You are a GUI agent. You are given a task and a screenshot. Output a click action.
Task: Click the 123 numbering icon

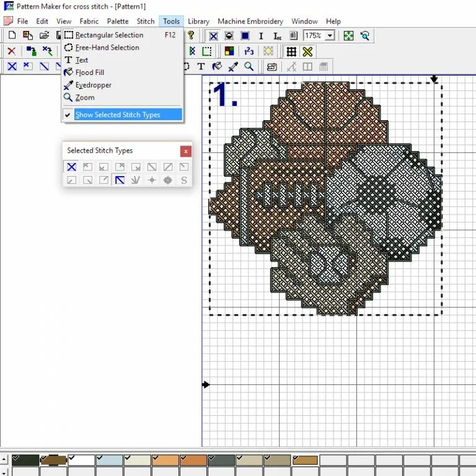(x=249, y=51)
